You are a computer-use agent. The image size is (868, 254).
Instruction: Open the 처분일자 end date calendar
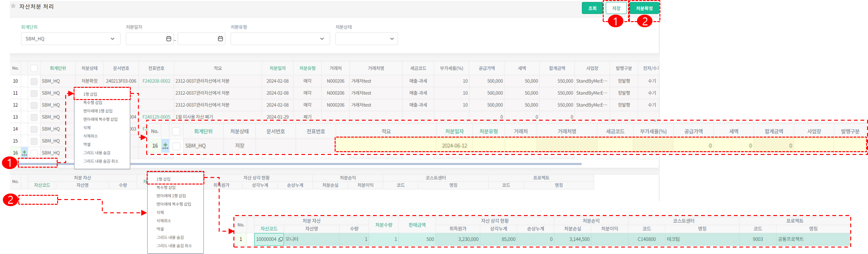point(220,39)
